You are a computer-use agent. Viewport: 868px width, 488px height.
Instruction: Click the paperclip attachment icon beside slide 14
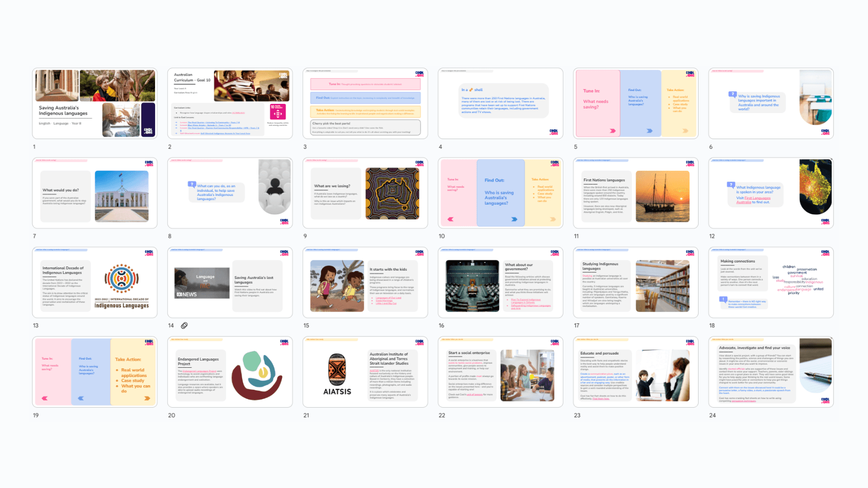click(184, 326)
